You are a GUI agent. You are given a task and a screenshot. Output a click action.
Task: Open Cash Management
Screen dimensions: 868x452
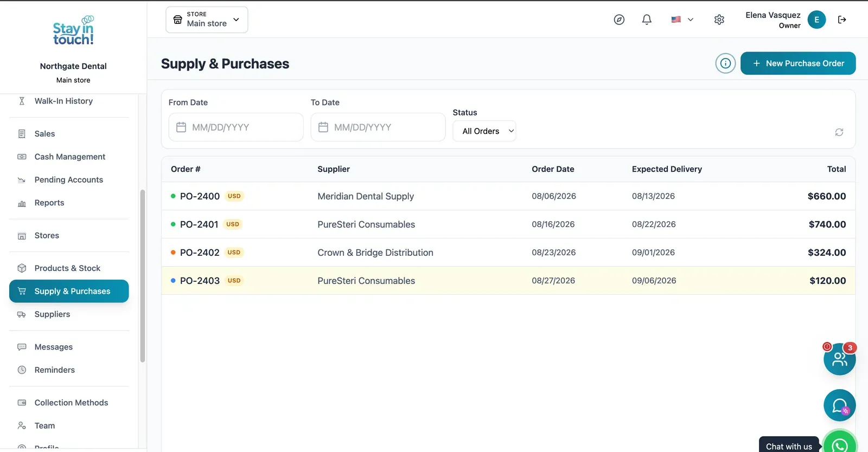pyautogui.click(x=69, y=157)
